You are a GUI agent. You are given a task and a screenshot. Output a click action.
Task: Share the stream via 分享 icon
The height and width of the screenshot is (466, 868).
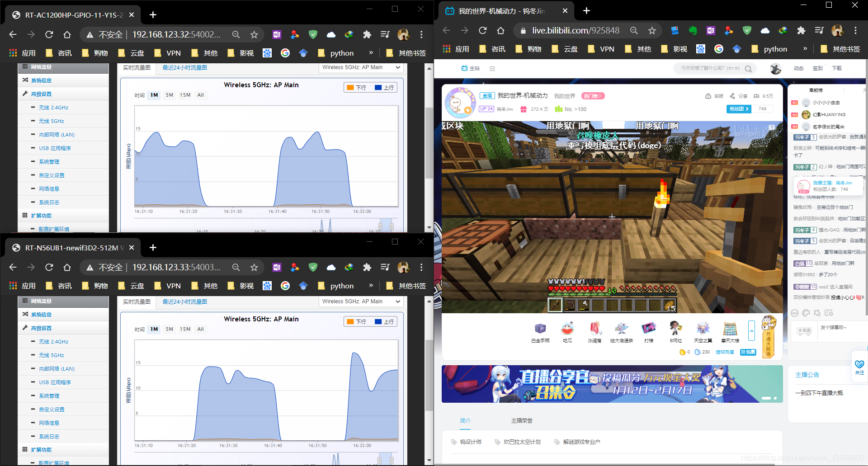(x=732, y=96)
